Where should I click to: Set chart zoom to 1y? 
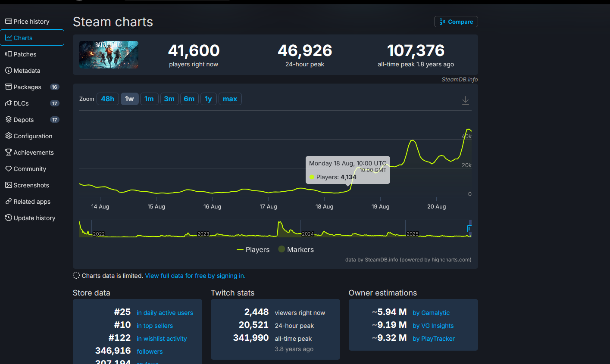(208, 99)
